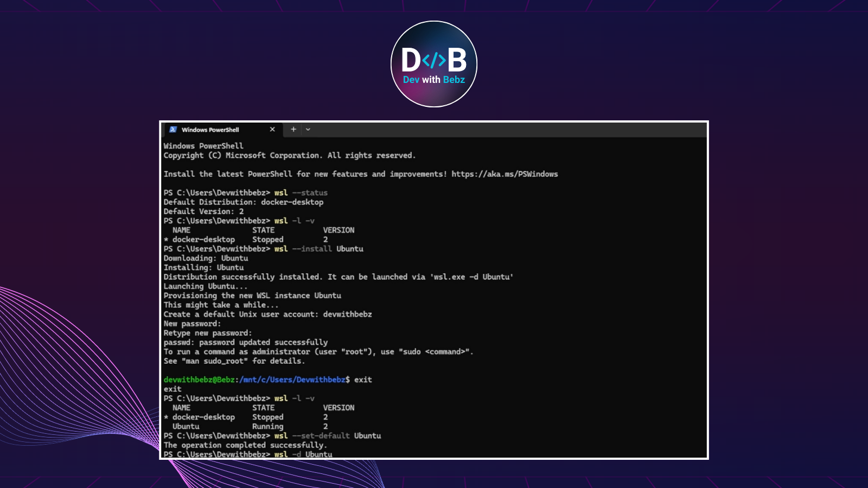Click the 'Launching Ubuntu...' line
Viewport: 868px width, 488px height.
(x=206, y=286)
